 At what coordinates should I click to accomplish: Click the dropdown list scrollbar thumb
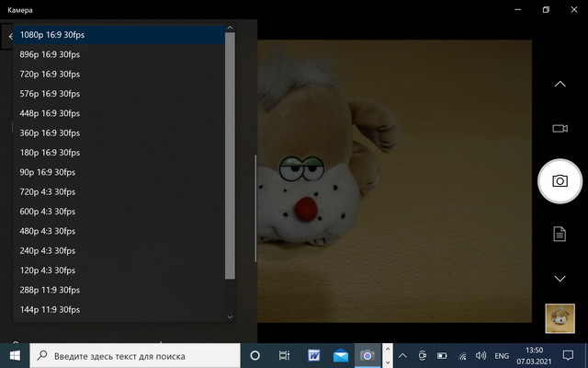tap(230, 155)
